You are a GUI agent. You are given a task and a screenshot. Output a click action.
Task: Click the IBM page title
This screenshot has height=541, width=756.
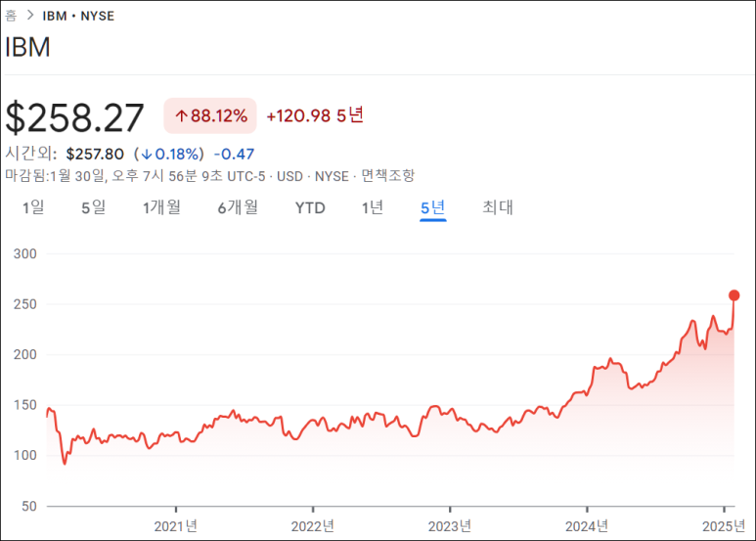[x=27, y=47]
